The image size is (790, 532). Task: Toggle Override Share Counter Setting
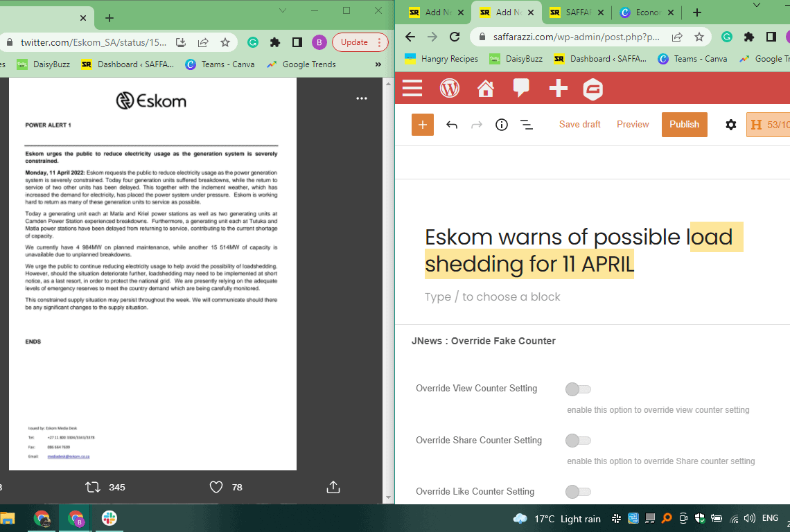(x=578, y=441)
